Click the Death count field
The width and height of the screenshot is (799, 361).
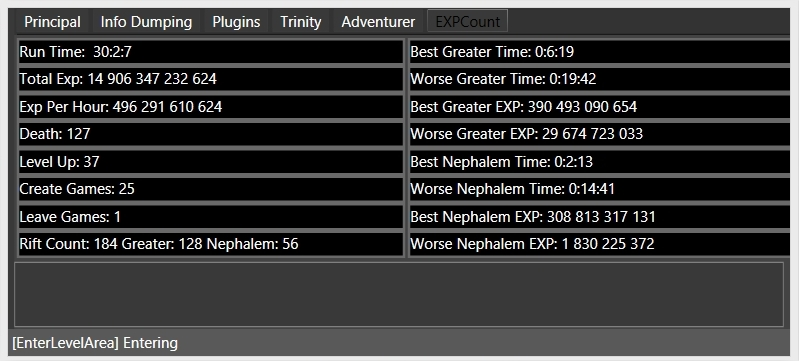[211, 134]
